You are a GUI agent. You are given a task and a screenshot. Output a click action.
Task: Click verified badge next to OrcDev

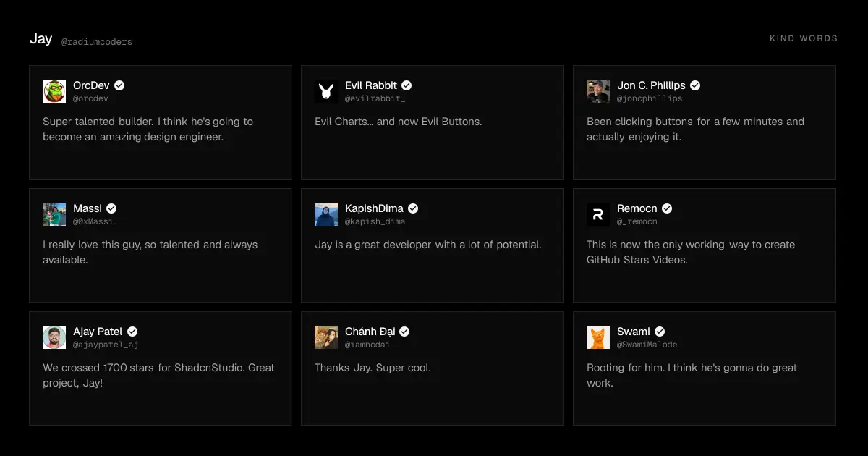(x=119, y=85)
